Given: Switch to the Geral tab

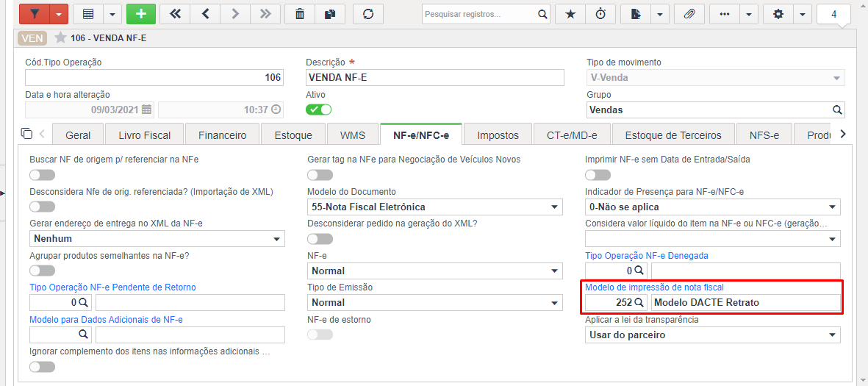Looking at the screenshot, I should pos(77,135).
